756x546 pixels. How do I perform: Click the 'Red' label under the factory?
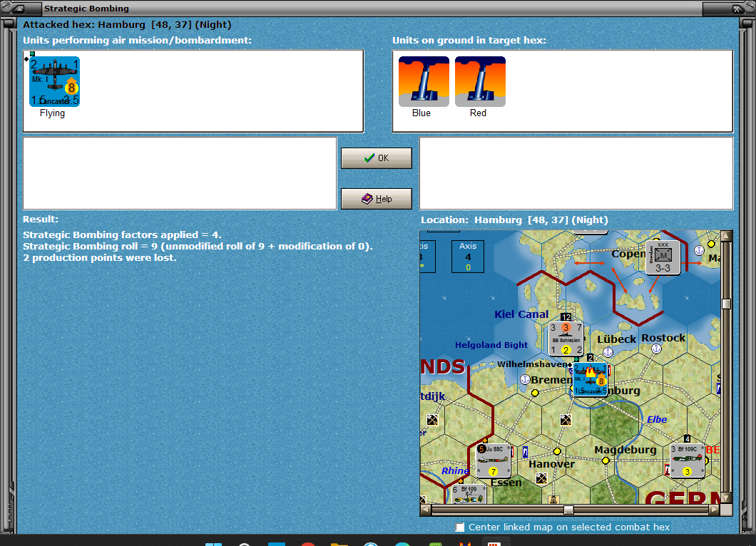478,113
